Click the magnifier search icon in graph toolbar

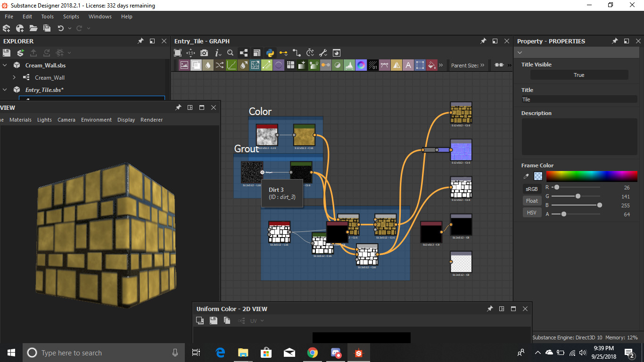point(231,53)
